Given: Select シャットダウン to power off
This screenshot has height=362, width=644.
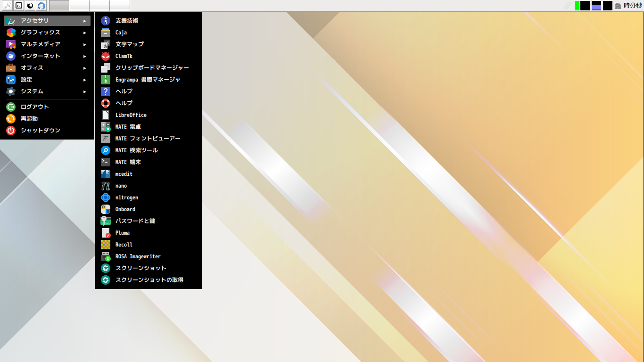Looking at the screenshot, I should 47,131.
